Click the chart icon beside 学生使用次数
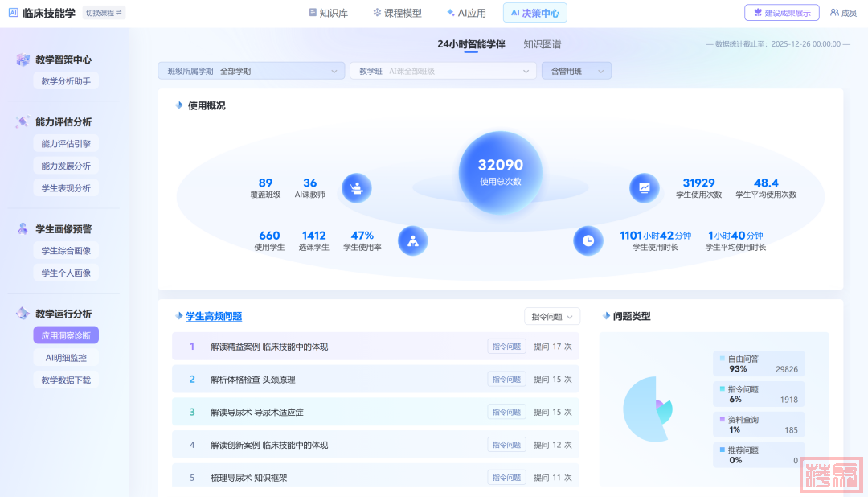 click(644, 188)
